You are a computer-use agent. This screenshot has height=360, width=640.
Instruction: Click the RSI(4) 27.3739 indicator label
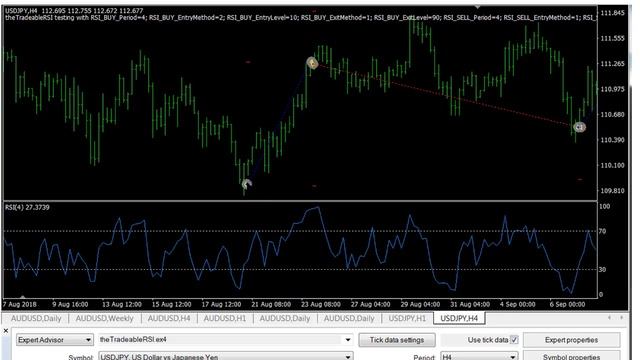click(x=27, y=207)
